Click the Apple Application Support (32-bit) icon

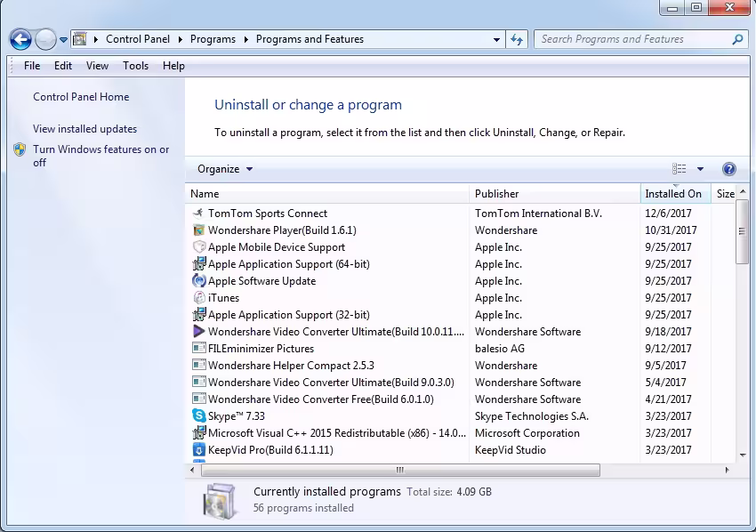[198, 314]
